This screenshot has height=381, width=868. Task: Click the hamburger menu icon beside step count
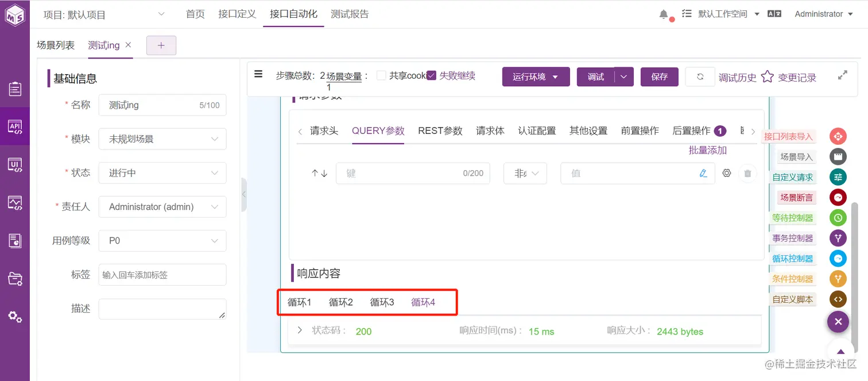click(x=258, y=74)
